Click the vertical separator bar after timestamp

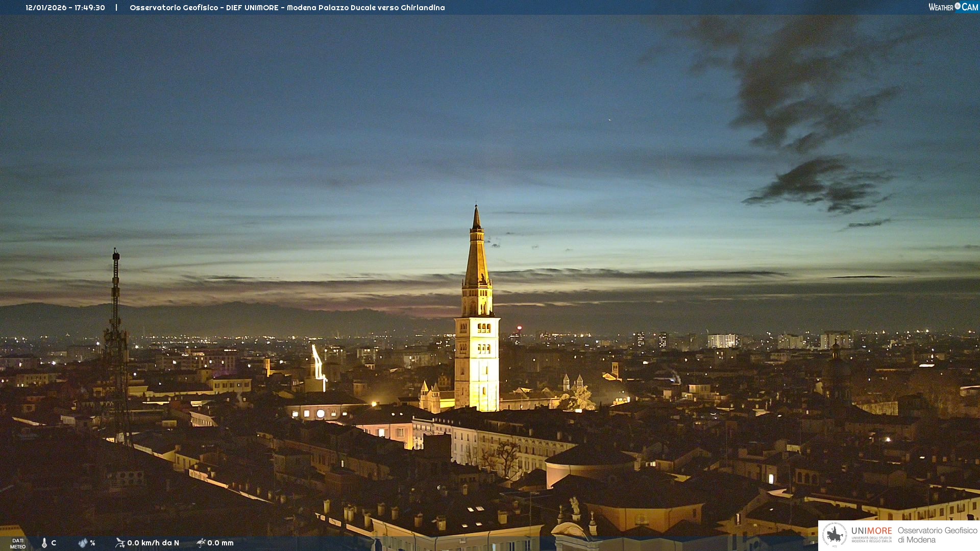116,8
